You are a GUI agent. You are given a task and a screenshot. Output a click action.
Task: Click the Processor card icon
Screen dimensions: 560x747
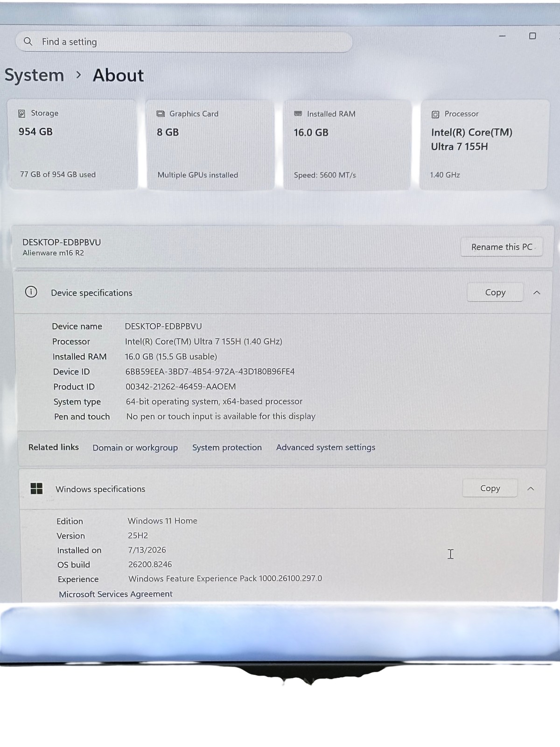point(435,114)
